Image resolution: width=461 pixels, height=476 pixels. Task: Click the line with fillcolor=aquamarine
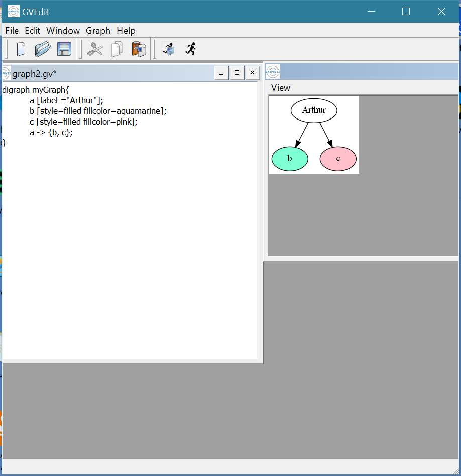pos(98,111)
